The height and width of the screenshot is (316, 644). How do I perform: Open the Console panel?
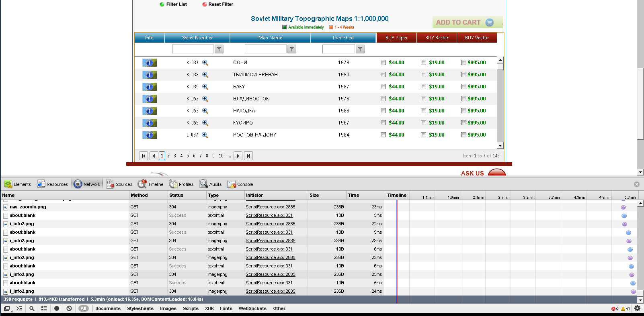(x=240, y=184)
